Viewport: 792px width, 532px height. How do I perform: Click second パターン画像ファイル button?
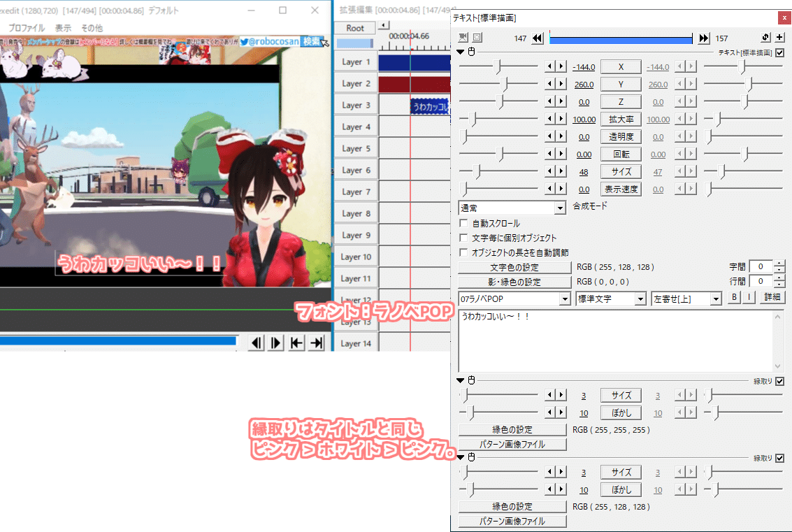pyautogui.click(x=512, y=521)
